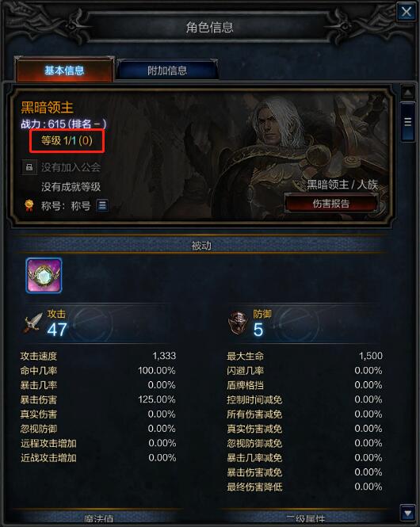Switch to the 附加信息 tab
This screenshot has width=420, height=527.
click(167, 70)
